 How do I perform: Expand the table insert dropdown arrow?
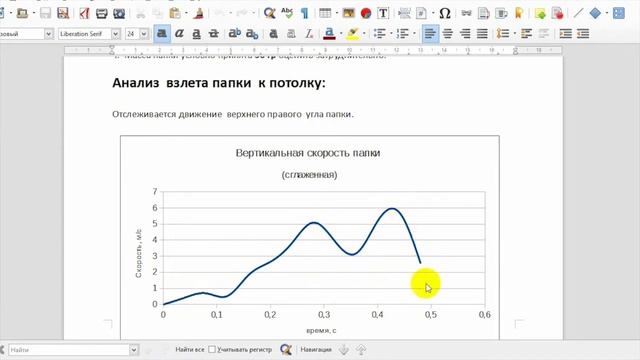pos(337,13)
